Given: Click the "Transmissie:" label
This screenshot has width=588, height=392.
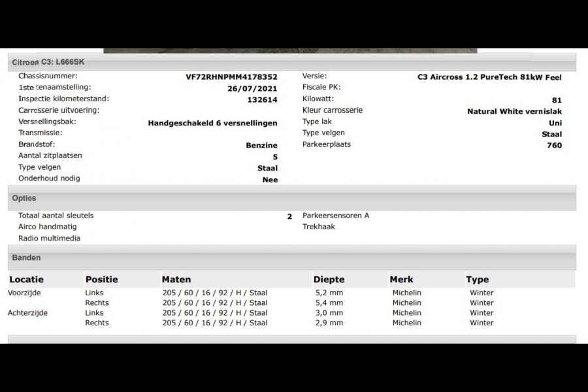Looking at the screenshot, I should [41, 133].
